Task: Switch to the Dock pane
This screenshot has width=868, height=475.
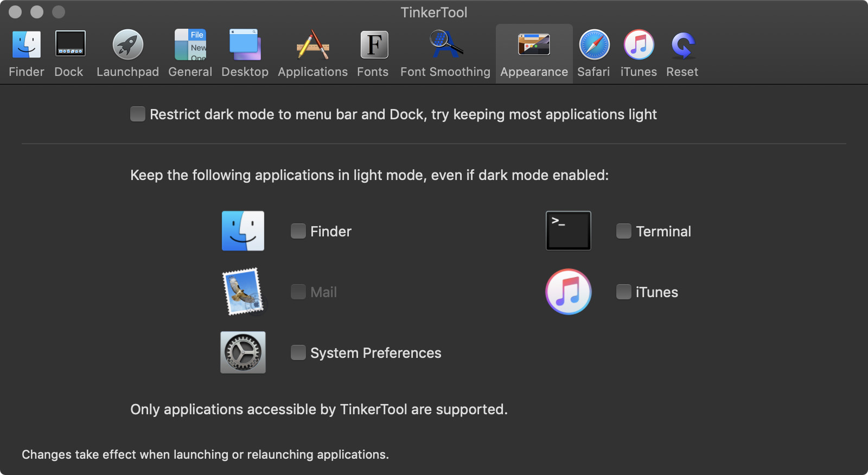Action: tap(69, 53)
